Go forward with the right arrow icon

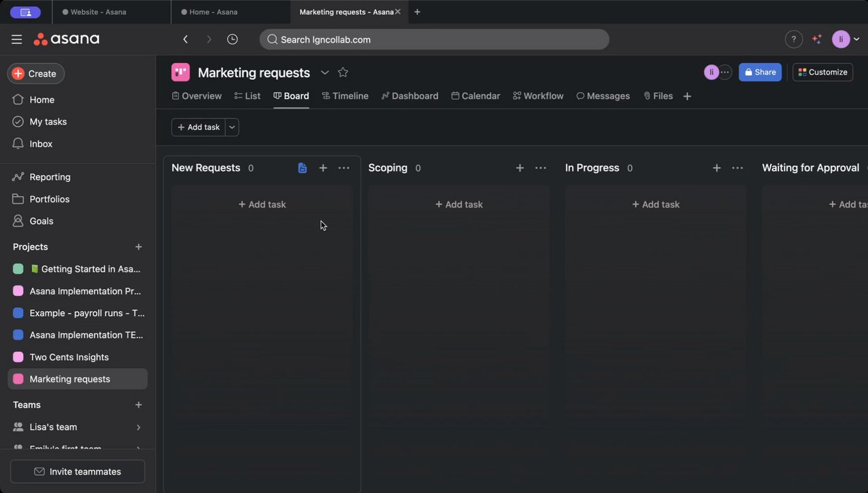click(x=209, y=39)
